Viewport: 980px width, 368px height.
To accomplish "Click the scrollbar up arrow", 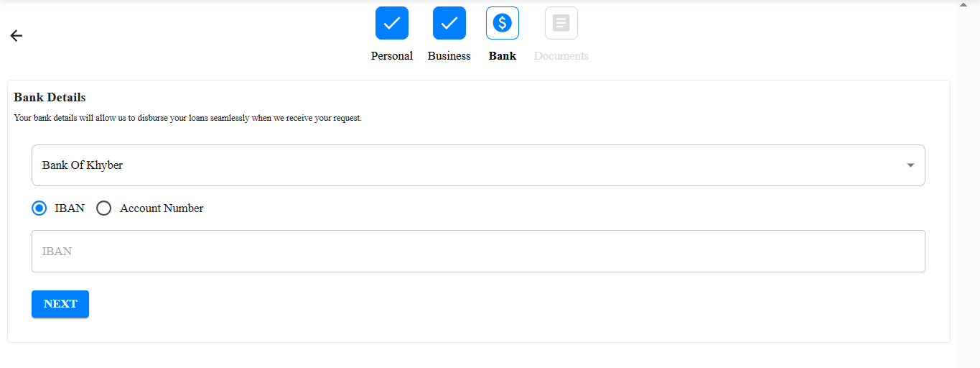I will (x=964, y=5).
